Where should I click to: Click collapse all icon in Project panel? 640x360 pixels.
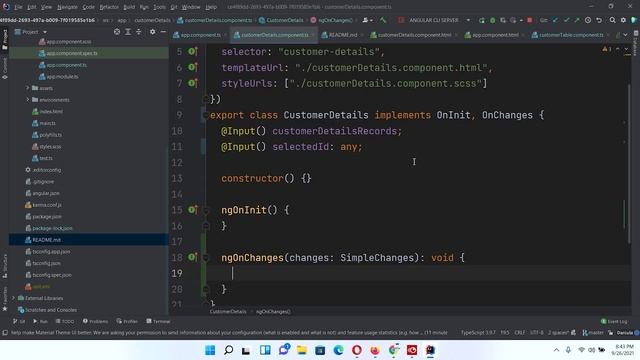pyautogui.click(x=139, y=32)
